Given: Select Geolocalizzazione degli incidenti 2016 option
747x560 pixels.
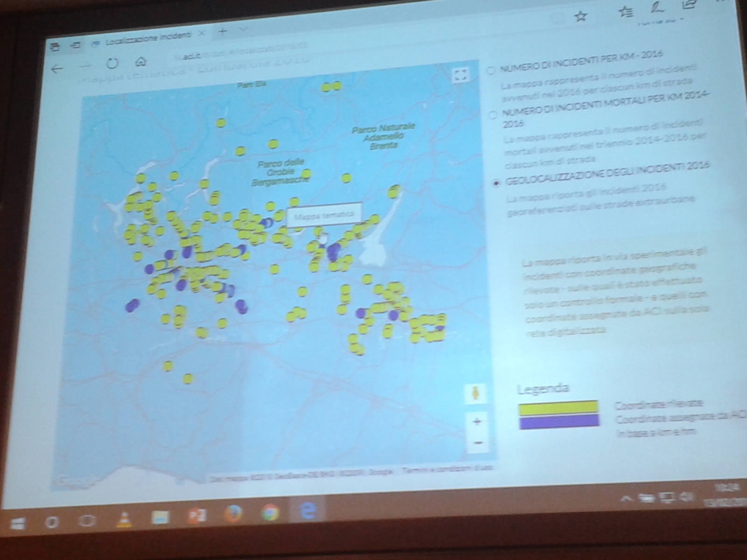Looking at the screenshot, I should (x=496, y=183).
